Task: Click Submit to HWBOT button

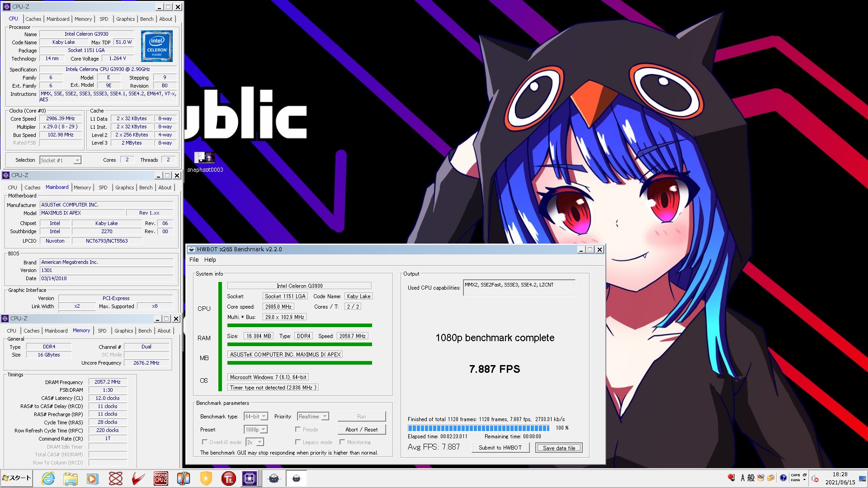Action: coord(500,447)
